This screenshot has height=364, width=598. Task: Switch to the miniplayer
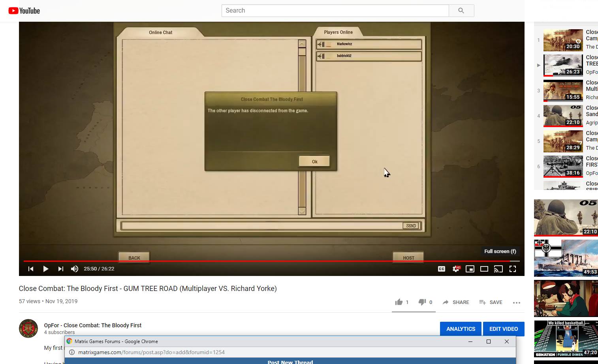[470, 269]
